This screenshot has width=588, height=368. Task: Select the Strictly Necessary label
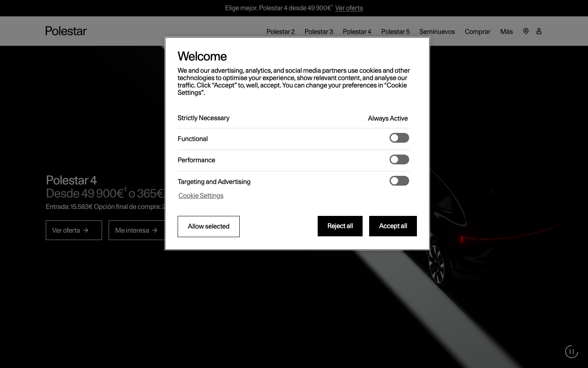(203, 118)
